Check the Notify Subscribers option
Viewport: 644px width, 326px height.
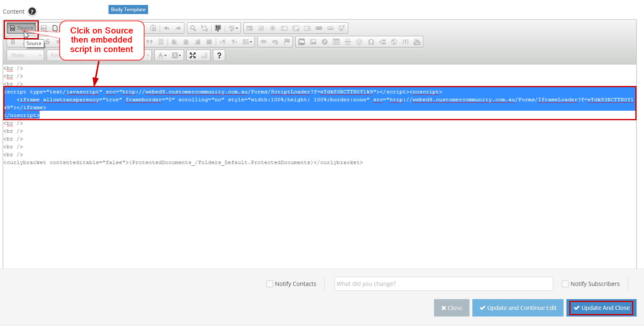pos(565,284)
